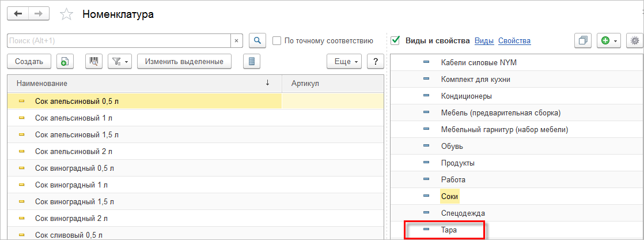Open settings gear in Виды и свойства panel

[x=635, y=41]
